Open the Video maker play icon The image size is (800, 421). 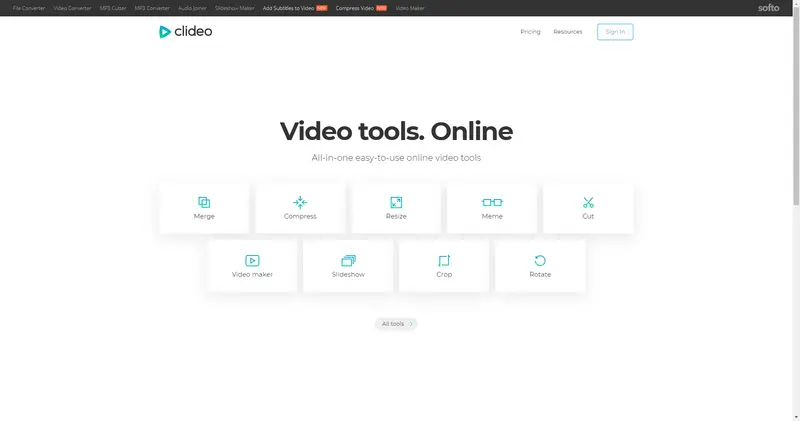point(252,260)
